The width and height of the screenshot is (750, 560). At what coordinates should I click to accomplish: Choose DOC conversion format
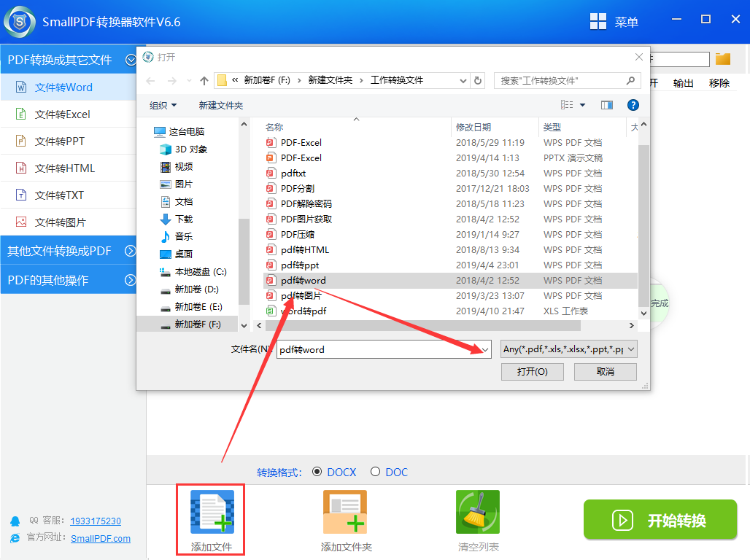376,472
